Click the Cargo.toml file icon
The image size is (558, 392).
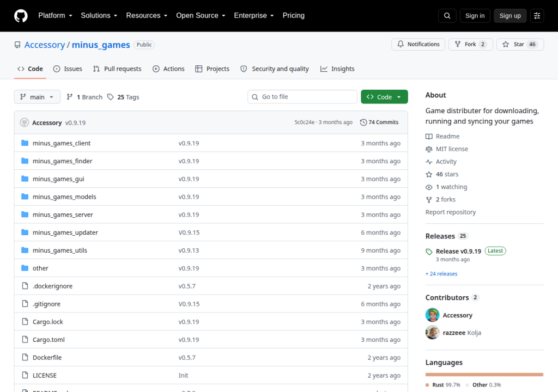point(25,339)
